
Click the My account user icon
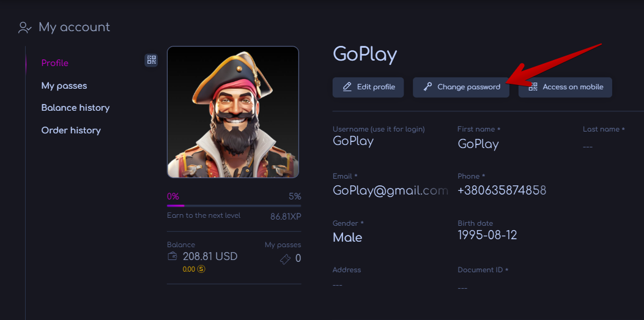pos(25,28)
